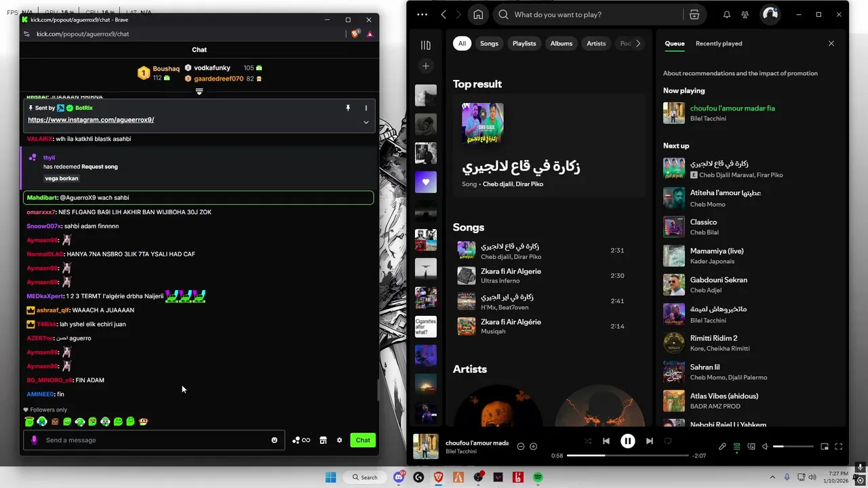Unpin the pinned message in Kick chat
Image resolution: width=868 pixels, height=488 pixels.
[348, 108]
